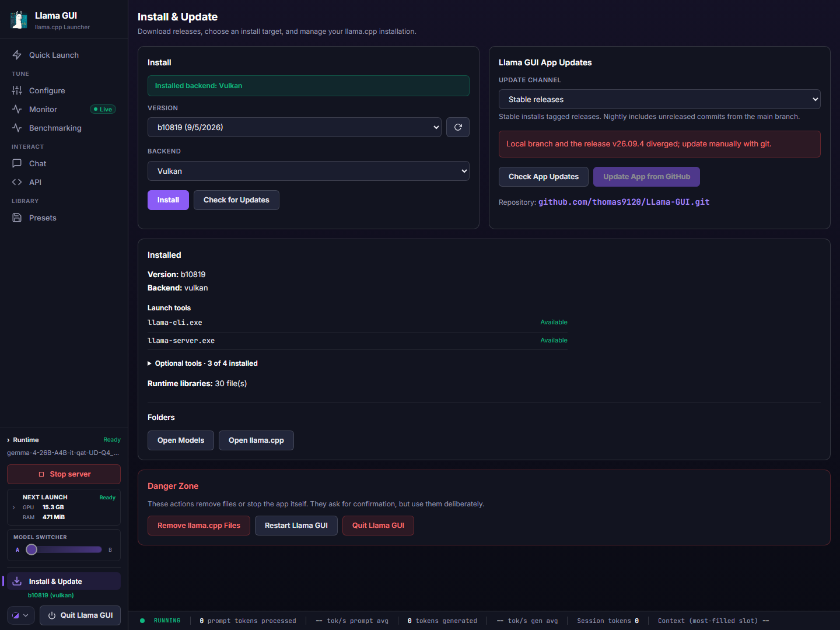Open the Presets library page
Viewport: 840px width, 630px height.
click(64, 218)
